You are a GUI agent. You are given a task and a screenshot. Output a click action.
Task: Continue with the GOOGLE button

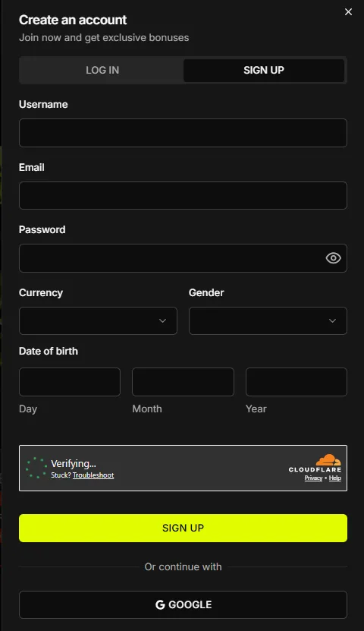click(x=184, y=604)
